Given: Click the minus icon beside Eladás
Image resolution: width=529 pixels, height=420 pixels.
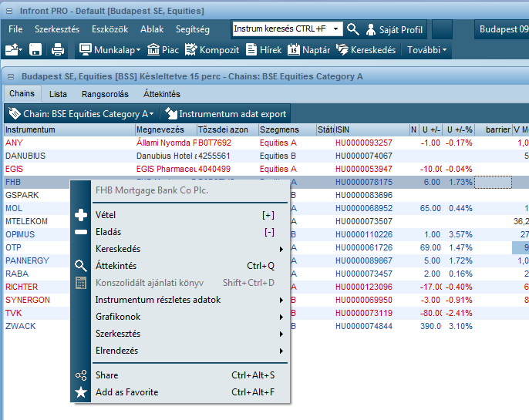Looking at the screenshot, I should pos(81,232).
